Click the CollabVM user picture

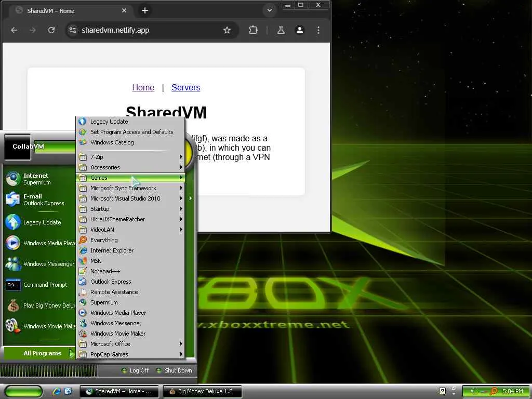click(x=17, y=147)
